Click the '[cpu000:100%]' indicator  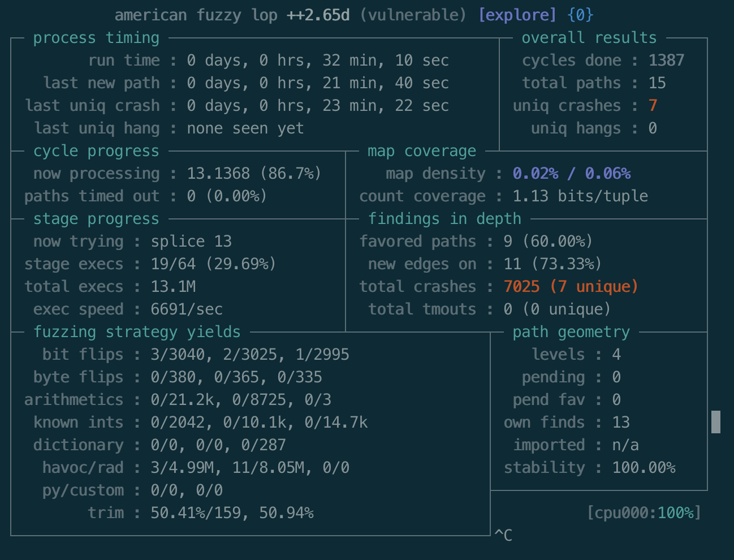point(644,513)
